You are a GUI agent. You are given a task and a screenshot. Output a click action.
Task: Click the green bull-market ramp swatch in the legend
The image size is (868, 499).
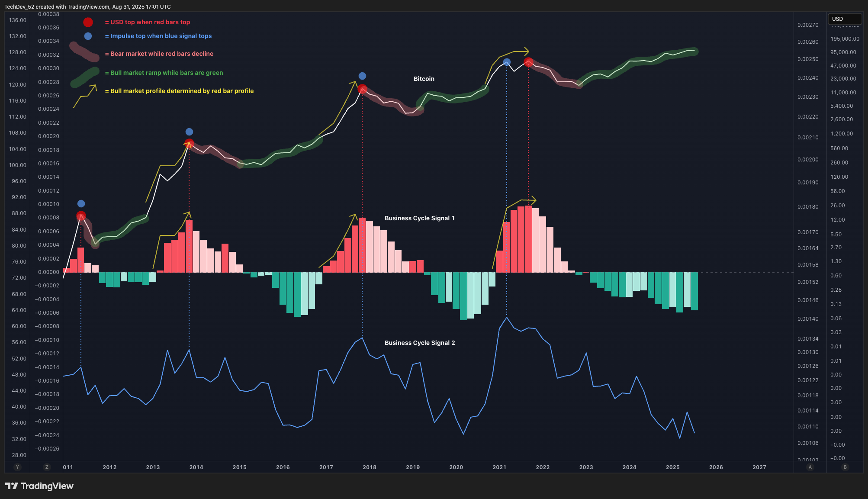[85, 72]
